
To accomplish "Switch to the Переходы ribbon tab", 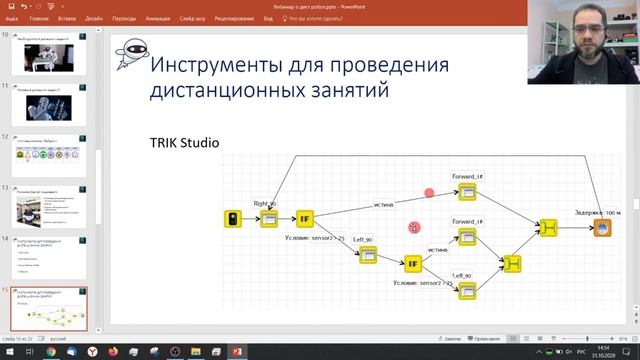I will click(124, 19).
